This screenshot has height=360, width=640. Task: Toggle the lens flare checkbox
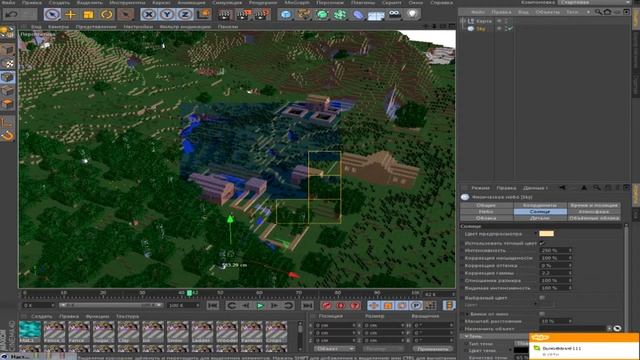tap(542, 314)
